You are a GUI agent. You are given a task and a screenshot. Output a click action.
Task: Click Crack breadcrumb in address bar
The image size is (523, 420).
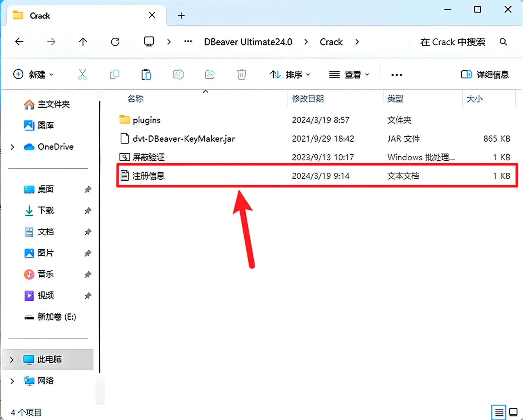[331, 42]
